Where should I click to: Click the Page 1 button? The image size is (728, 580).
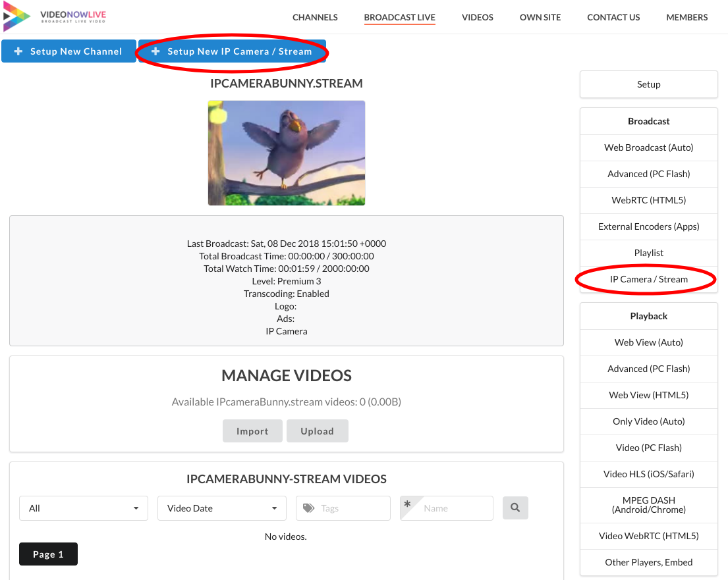pos(48,554)
